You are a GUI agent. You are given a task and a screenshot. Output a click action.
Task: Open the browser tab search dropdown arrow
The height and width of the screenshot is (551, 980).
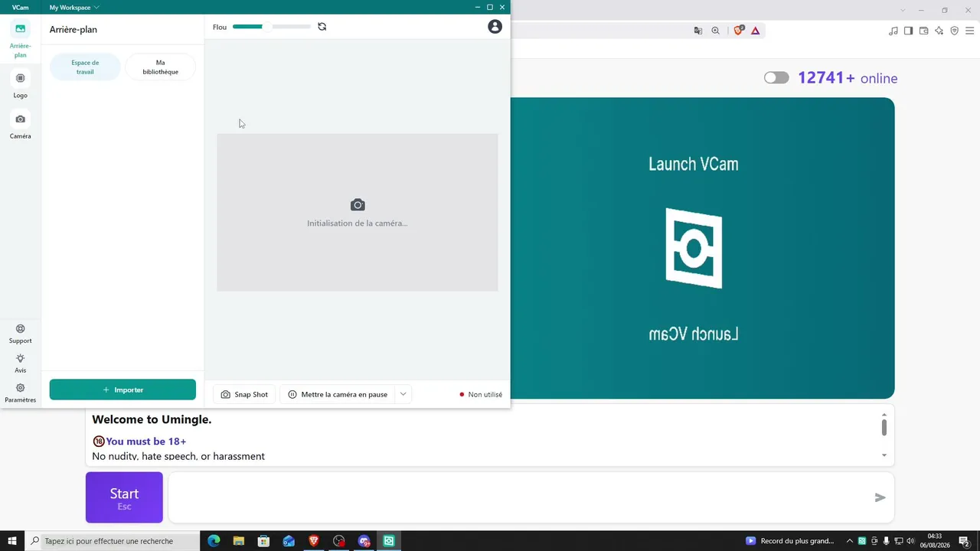coord(903,10)
